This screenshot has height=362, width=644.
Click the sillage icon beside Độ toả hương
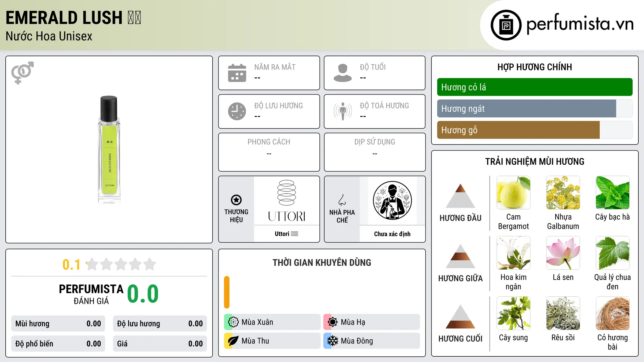[x=343, y=111]
